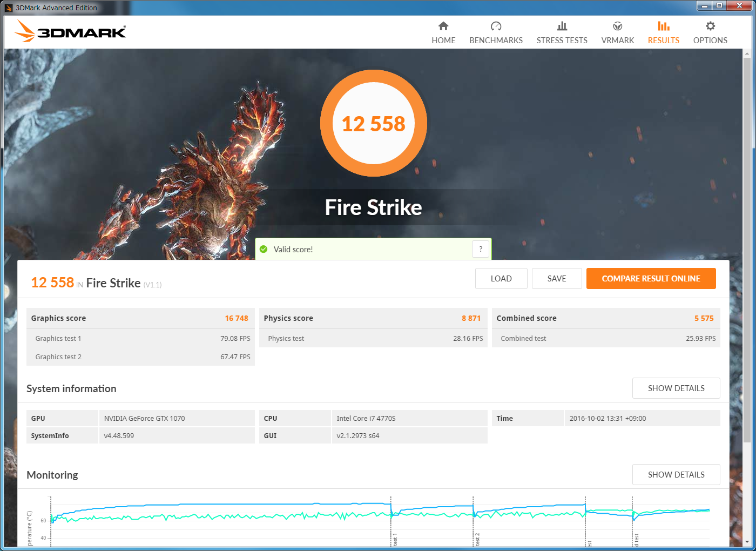756x551 pixels.
Task: Click the Stress Tests bar chart icon
Action: pos(562,26)
